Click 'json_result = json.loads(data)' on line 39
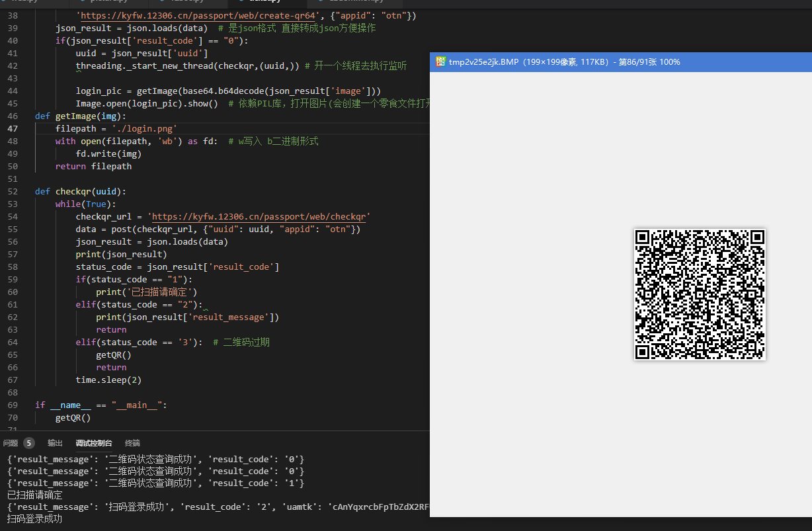The image size is (812, 531). [x=132, y=28]
